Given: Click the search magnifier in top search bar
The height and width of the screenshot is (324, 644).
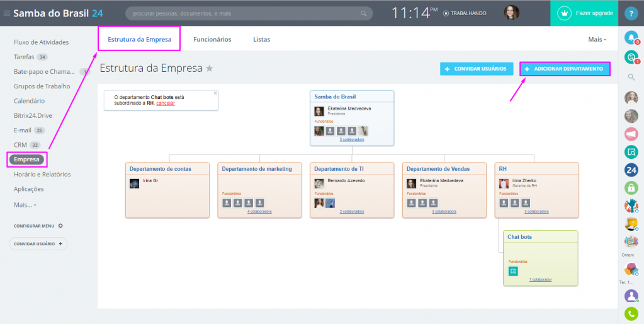Looking at the screenshot, I should (x=363, y=14).
